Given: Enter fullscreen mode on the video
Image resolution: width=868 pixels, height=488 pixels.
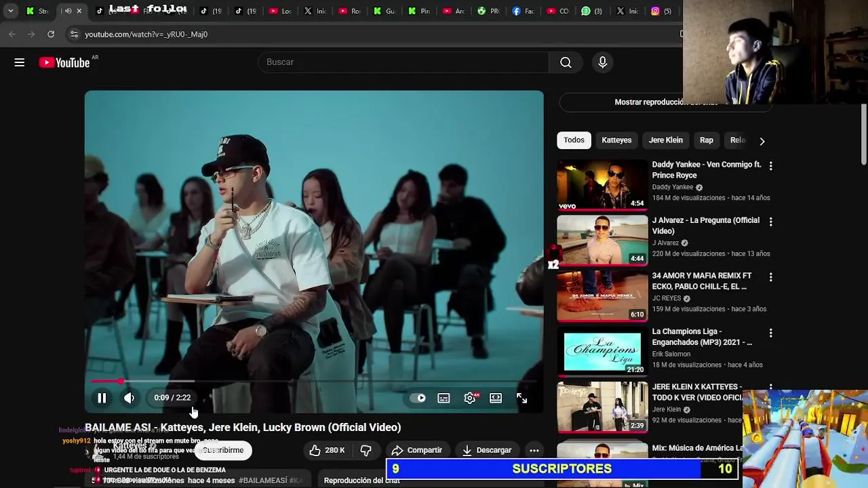Looking at the screenshot, I should 521,398.
